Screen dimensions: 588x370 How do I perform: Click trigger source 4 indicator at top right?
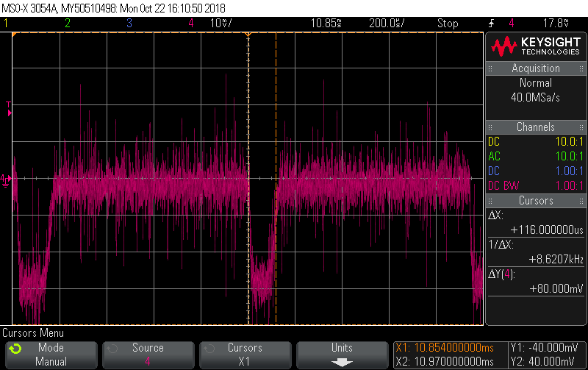(x=511, y=24)
